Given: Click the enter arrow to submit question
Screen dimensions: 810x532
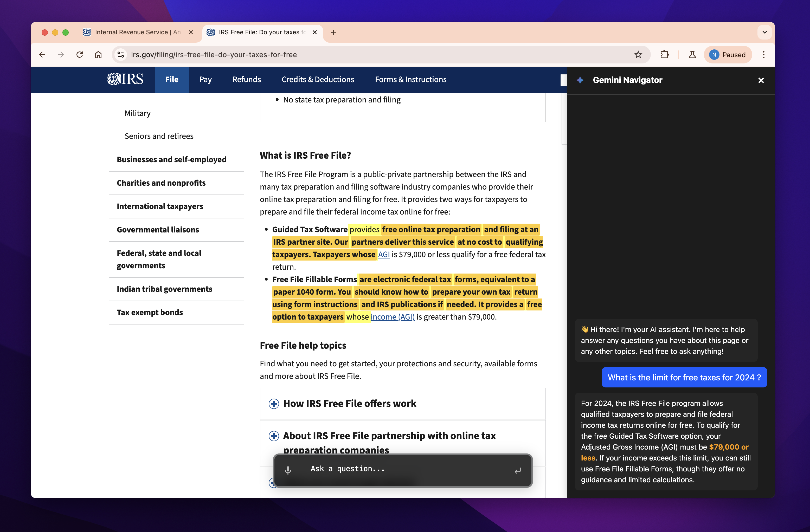Looking at the screenshot, I should pos(518,470).
